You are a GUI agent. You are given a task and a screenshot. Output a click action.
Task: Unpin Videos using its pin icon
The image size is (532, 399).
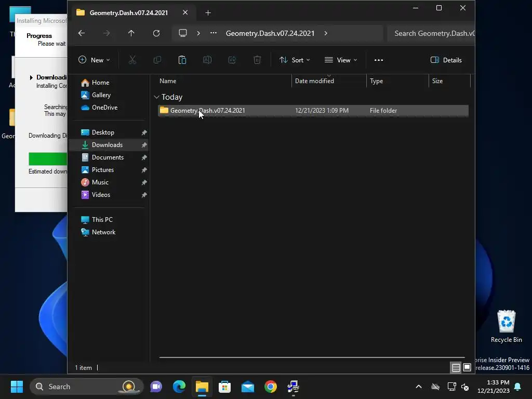coord(144,195)
